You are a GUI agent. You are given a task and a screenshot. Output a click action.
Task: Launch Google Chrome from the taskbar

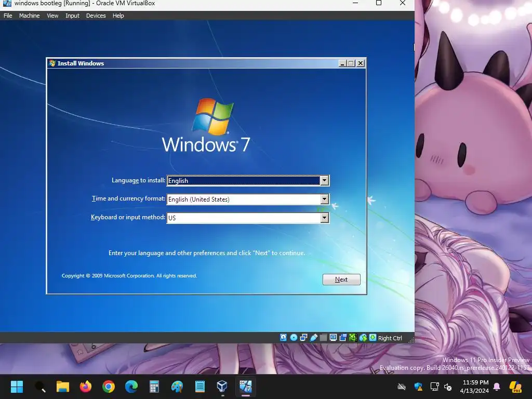(109, 387)
